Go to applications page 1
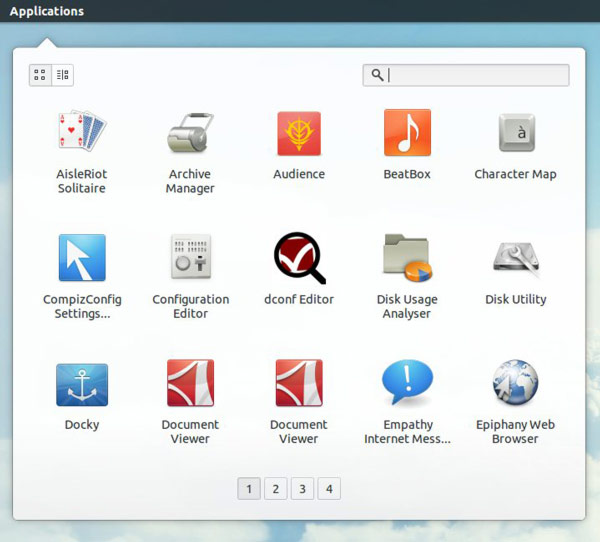The height and width of the screenshot is (542, 600). (249, 489)
